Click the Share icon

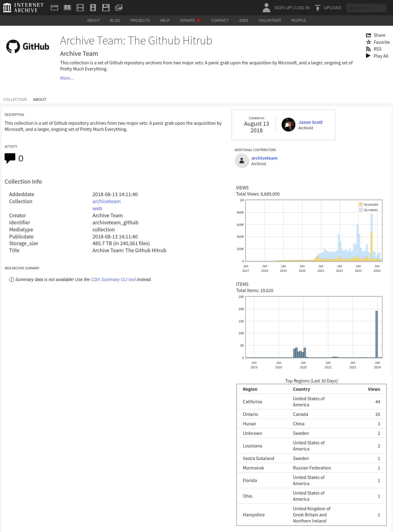coord(369,35)
